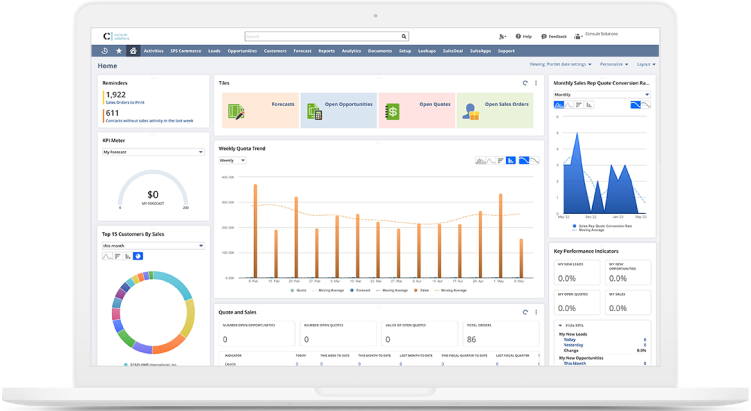
Task: Click the Home house icon in navigation bar
Action: point(133,50)
